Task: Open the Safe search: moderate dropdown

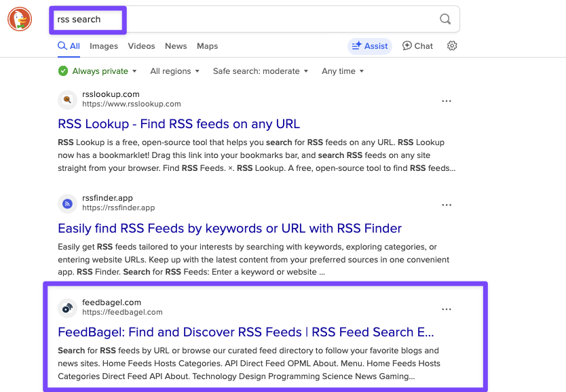Action: [261, 71]
